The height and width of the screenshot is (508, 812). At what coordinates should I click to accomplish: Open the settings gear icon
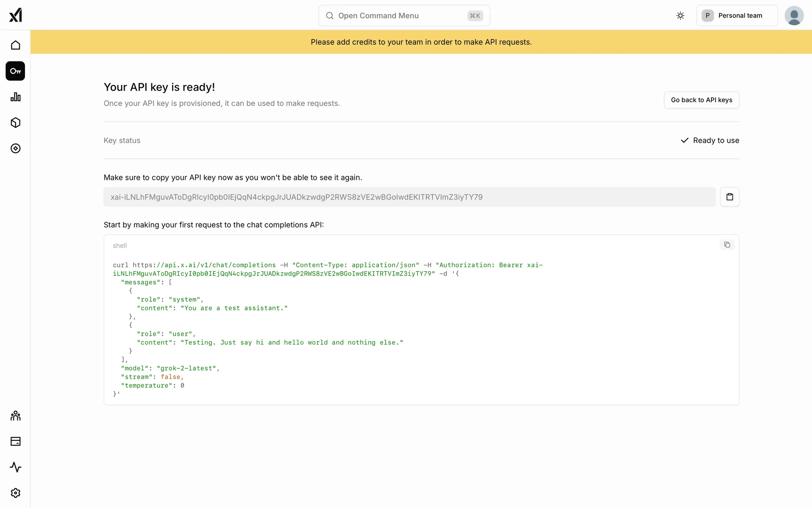tap(16, 493)
